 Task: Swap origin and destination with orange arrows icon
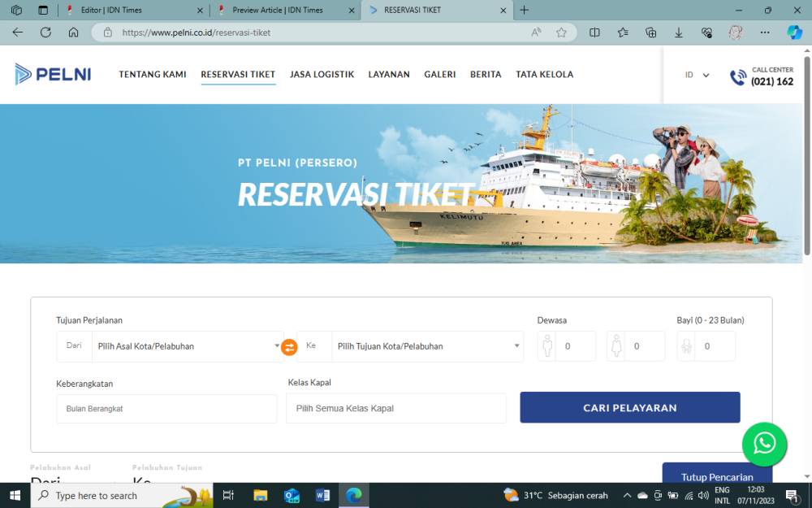point(289,347)
